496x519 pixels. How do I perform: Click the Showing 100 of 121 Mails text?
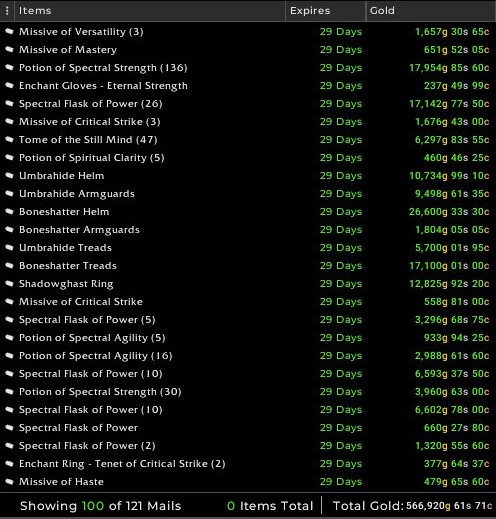(100, 506)
